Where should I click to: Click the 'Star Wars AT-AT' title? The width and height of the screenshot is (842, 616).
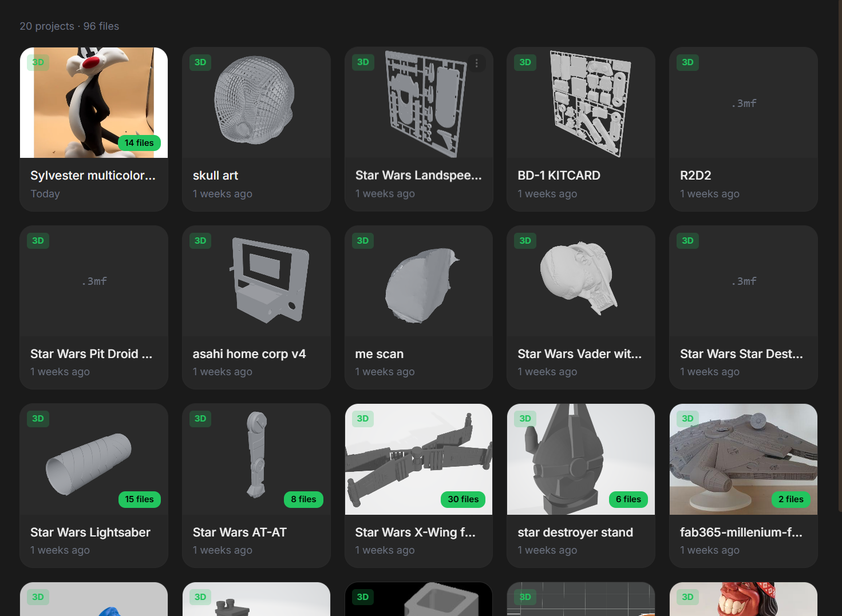point(240,532)
